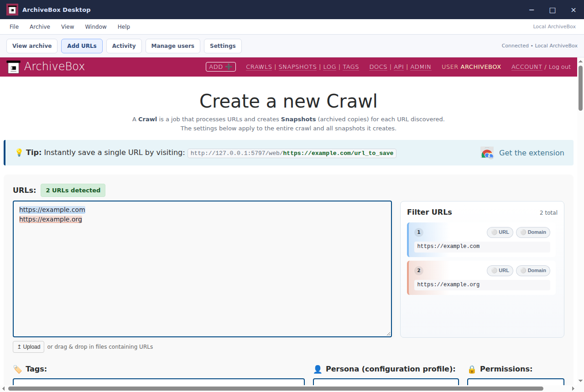Follow the CRAWLS link
Screen dimensions: 584x392
(259, 67)
